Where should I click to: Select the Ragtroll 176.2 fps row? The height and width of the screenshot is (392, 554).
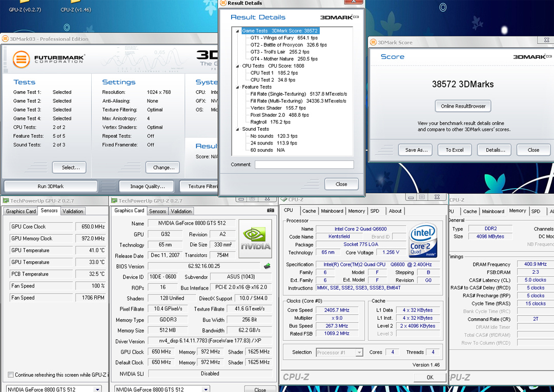click(270, 122)
